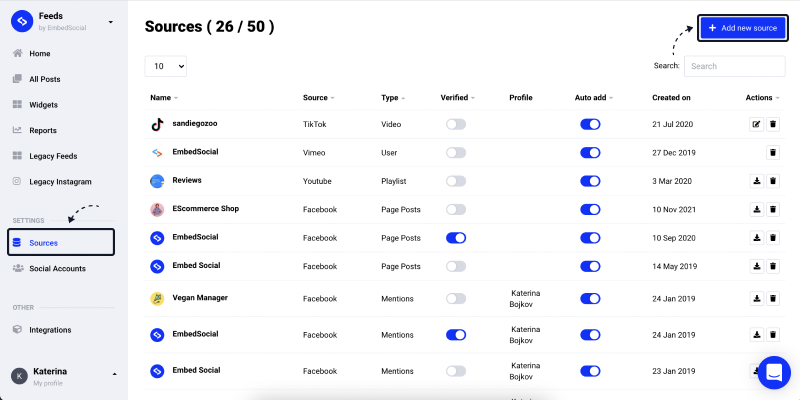Click the Katerina profile avatar
Image resolution: width=800 pixels, height=400 pixels.
(19, 377)
